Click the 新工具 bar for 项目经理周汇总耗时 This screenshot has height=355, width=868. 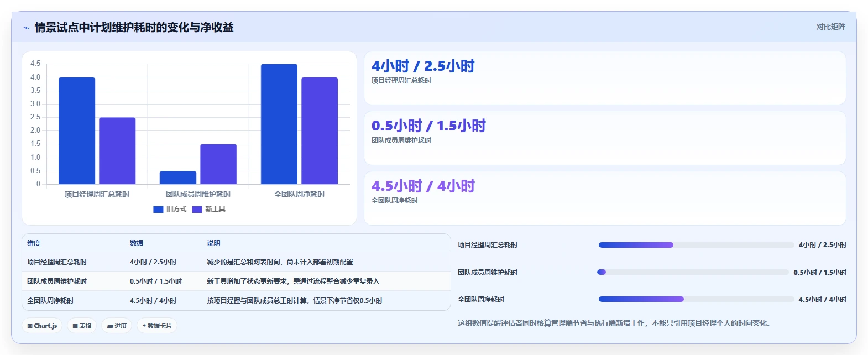(x=117, y=151)
